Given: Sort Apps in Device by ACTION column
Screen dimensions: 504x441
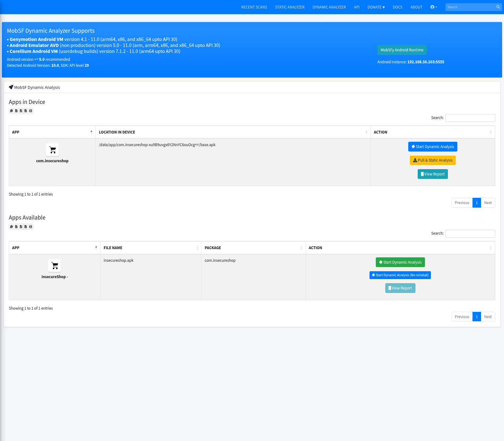Looking at the screenshot, I should 433,132.
